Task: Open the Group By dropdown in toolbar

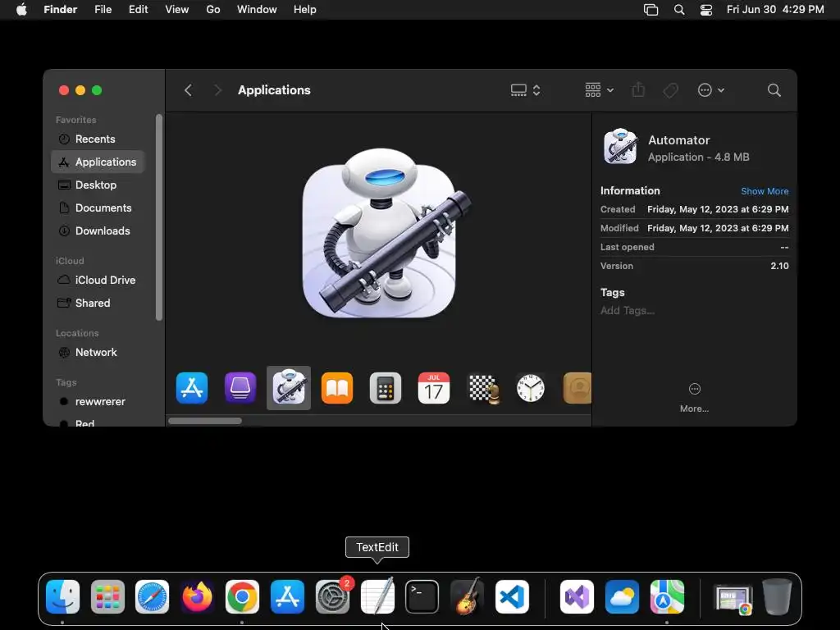Action: pyautogui.click(x=599, y=90)
